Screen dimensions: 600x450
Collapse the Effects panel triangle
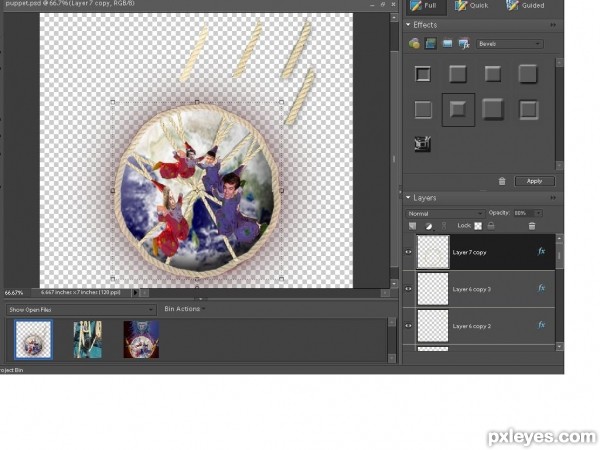click(x=408, y=25)
